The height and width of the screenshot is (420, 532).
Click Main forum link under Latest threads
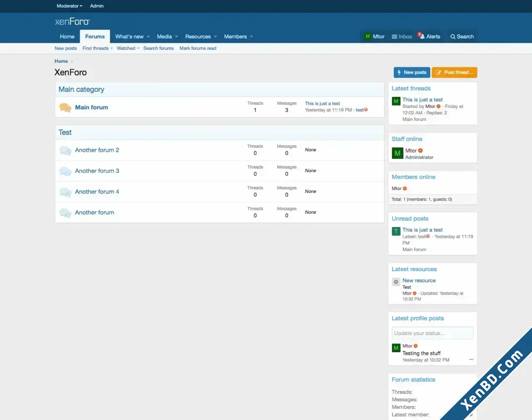tap(414, 119)
